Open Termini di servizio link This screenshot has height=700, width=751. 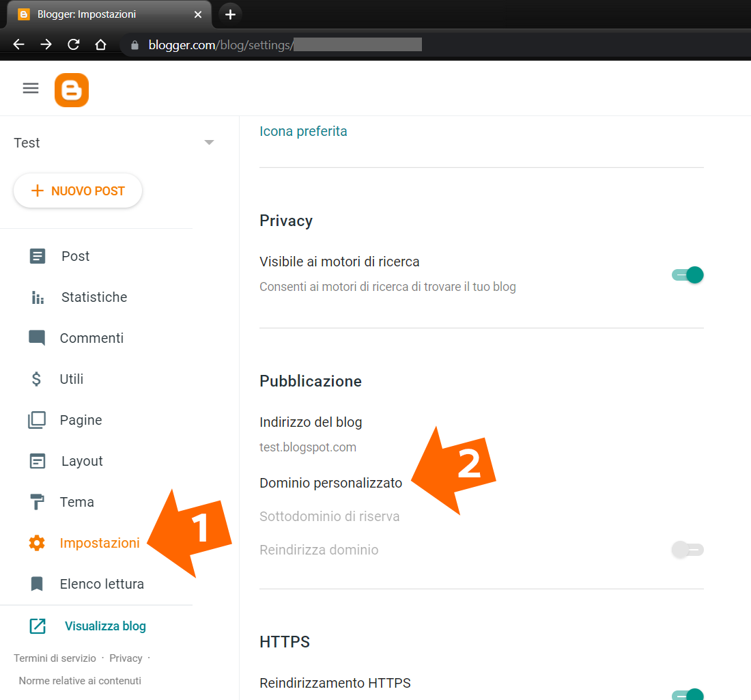(55, 658)
